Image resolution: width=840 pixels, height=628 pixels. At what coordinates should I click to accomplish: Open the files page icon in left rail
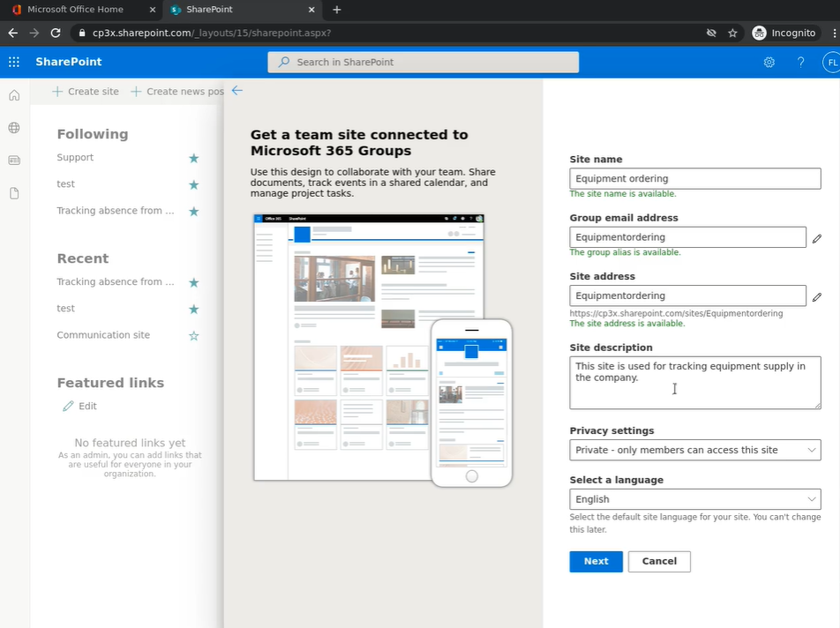point(14,193)
